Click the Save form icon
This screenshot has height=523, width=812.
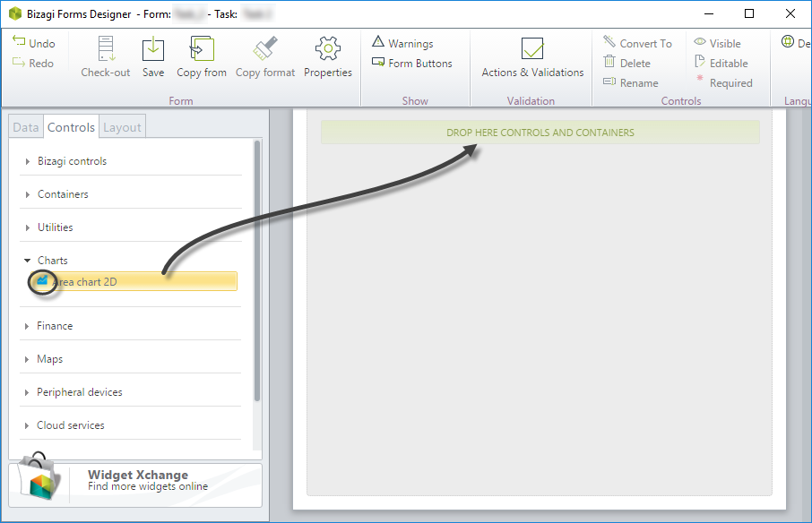153,49
